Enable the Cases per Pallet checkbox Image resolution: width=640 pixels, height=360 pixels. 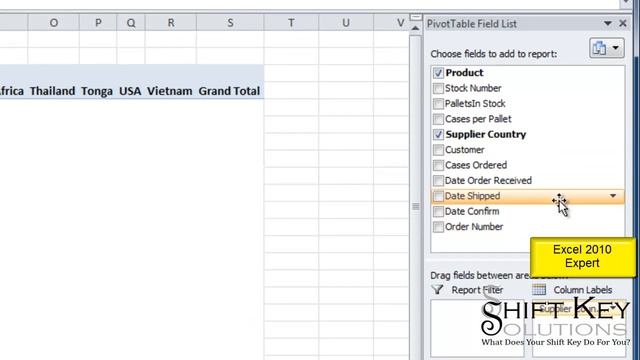pos(438,119)
